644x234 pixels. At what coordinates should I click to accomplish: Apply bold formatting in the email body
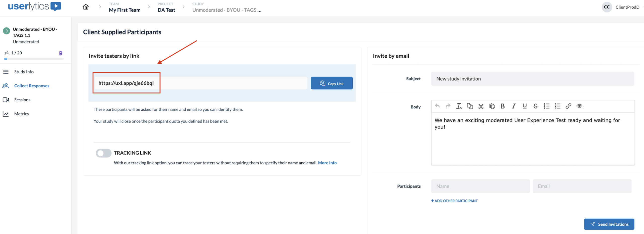pyautogui.click(x=502, y=106)
